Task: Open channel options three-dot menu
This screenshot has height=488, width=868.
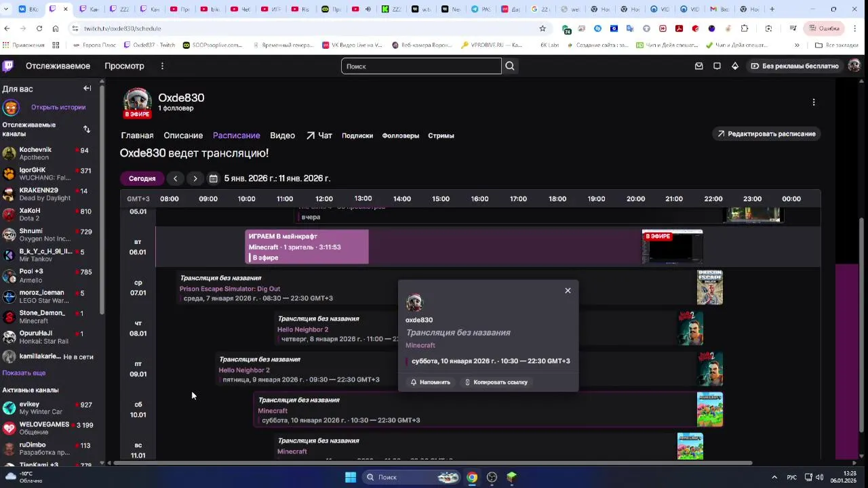Action: click(x=814, y=102)
